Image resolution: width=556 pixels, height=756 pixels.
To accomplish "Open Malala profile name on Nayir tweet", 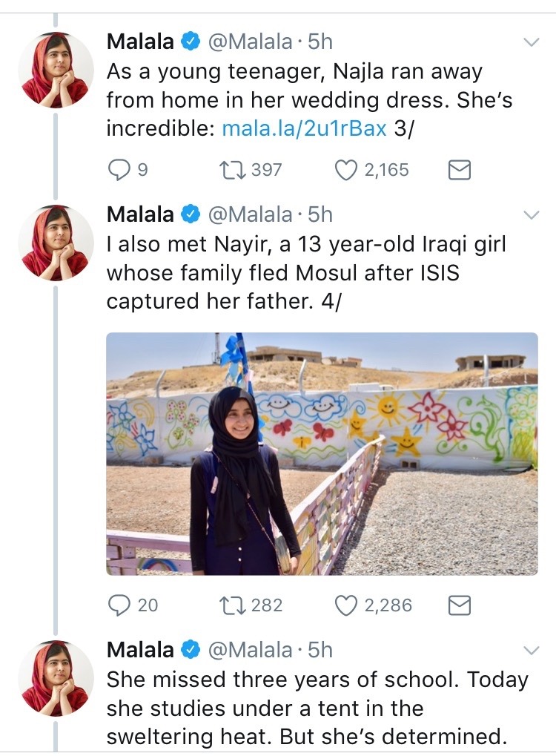I will [x=140, y=215].
